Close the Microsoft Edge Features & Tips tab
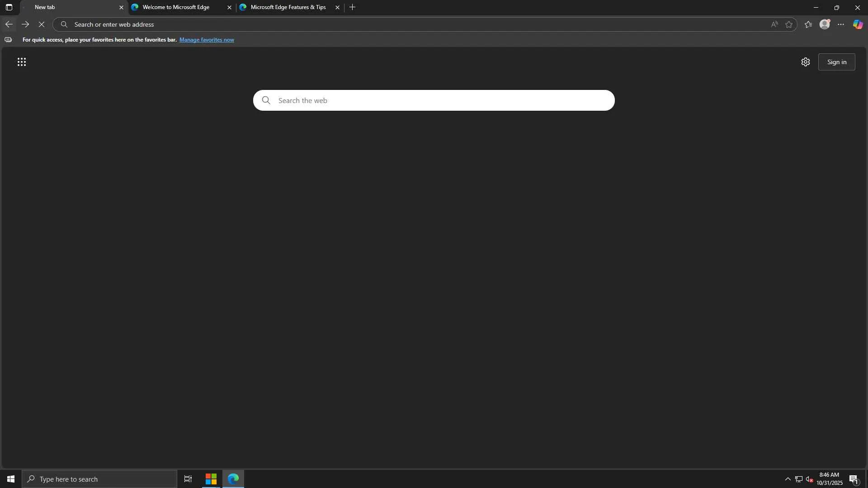Screen dimensions: 868x488 pos(337,7)
